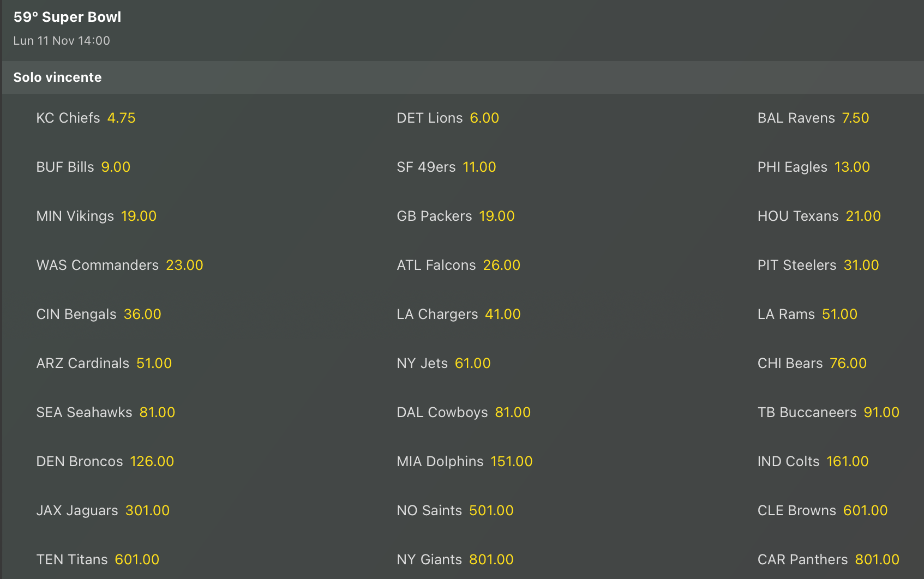The image size is (924, 579).
Task: Bet on CIN Bengals at 36.00
Action: pos(98,314)
